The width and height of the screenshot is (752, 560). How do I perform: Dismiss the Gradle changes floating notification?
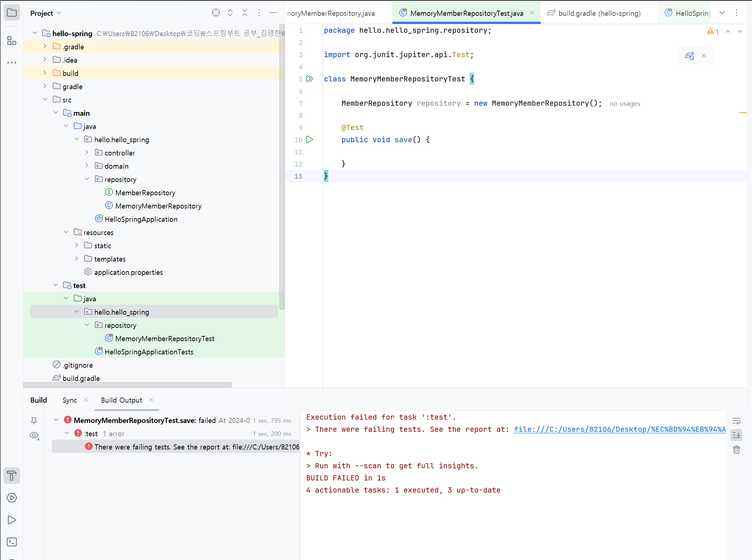click(704, 56)
